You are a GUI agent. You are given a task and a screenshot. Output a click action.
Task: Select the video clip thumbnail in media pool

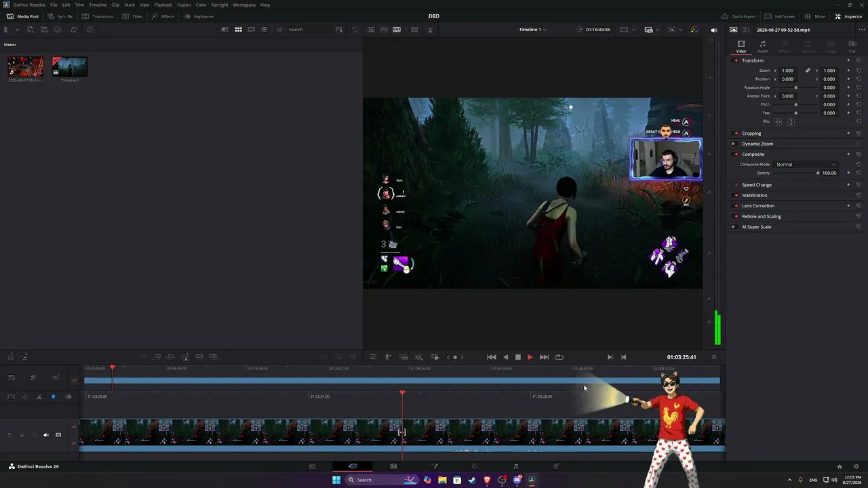25,66
